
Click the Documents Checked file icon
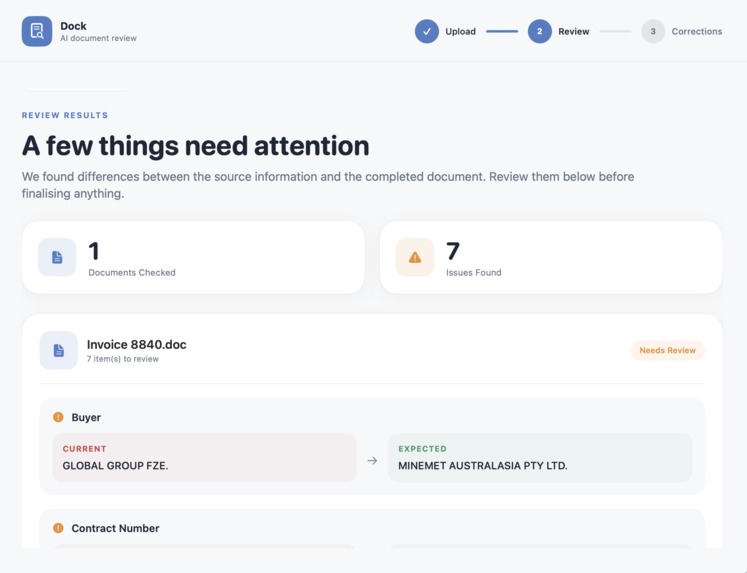pyautogui.click(x=57, y=257)
